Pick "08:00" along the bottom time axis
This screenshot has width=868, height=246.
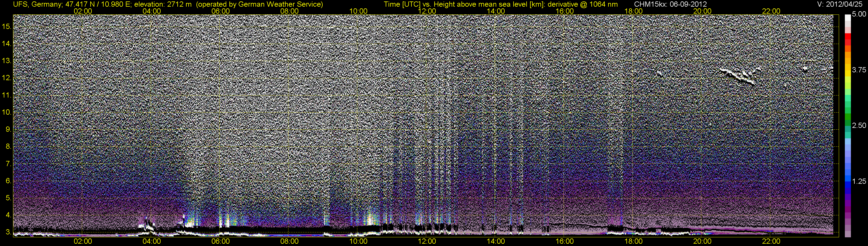[289, 241]
